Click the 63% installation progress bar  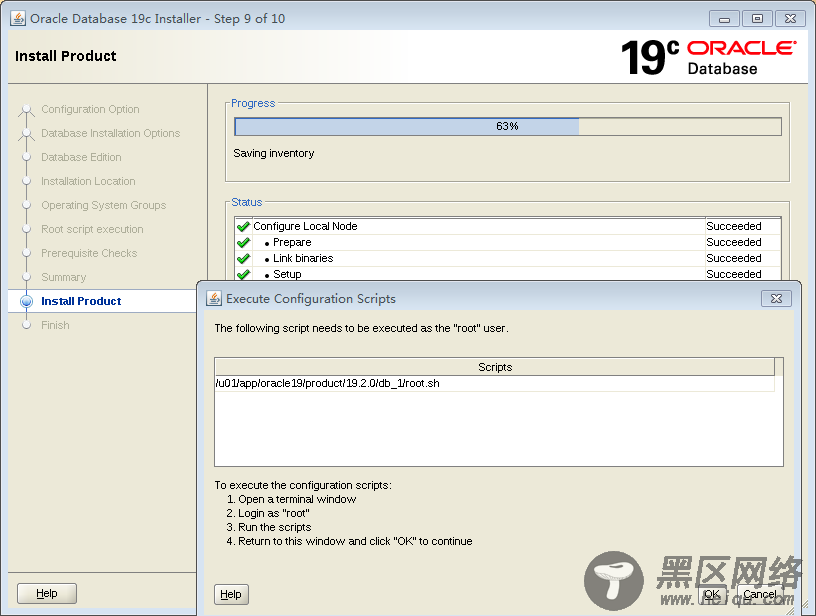coord(507,126)
